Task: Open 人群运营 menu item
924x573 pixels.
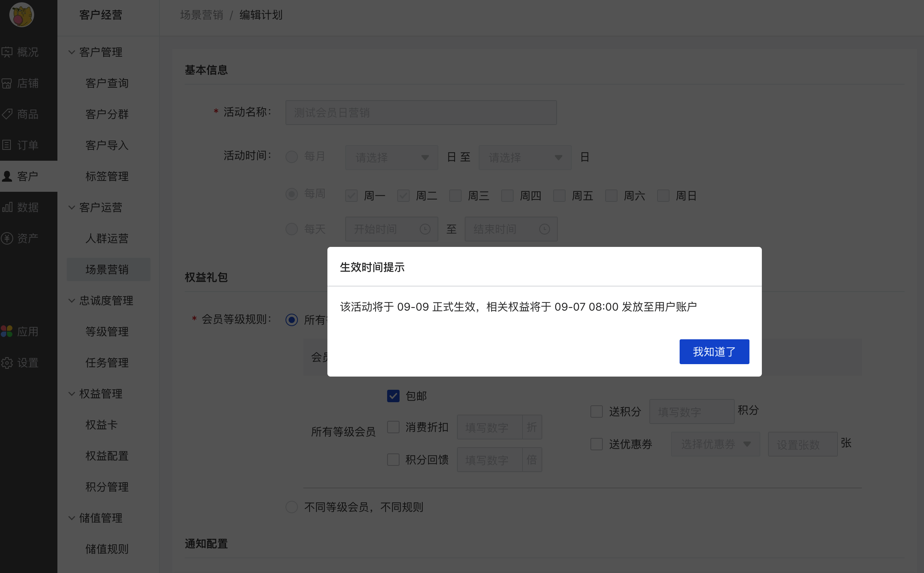Action: coord(107,238)
